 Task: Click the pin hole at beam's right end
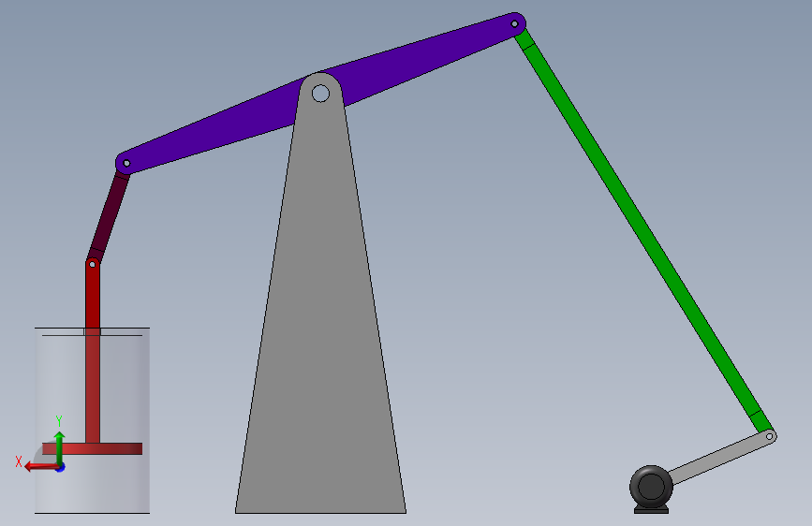coord(514,23)
